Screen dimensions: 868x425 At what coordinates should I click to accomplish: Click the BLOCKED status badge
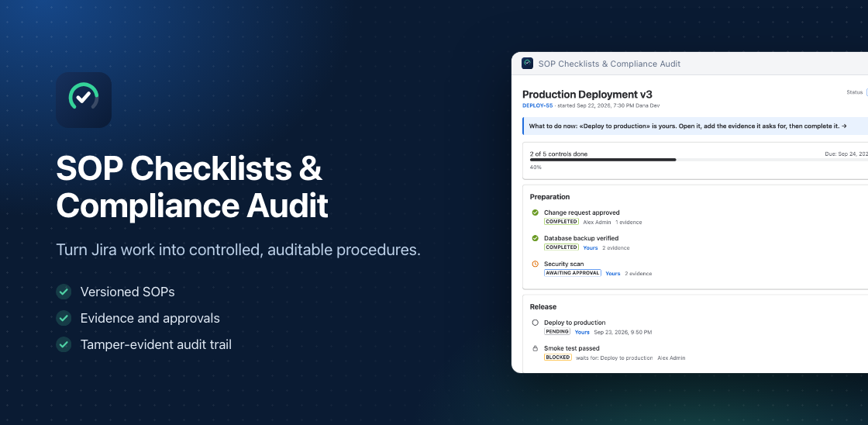click(558, 358)
